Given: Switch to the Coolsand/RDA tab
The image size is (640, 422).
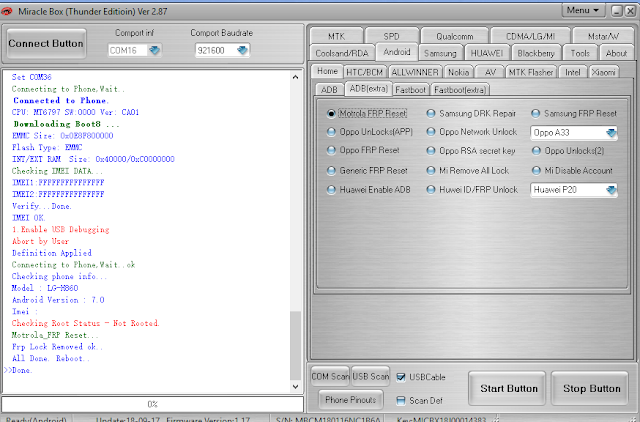Looking at the screenshot, I should pos(342,53).
